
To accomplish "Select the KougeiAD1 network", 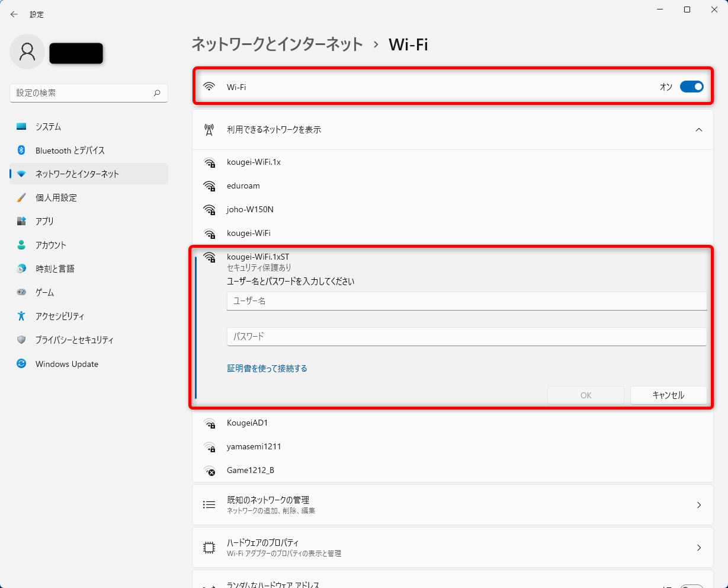I will pos(453,423).
